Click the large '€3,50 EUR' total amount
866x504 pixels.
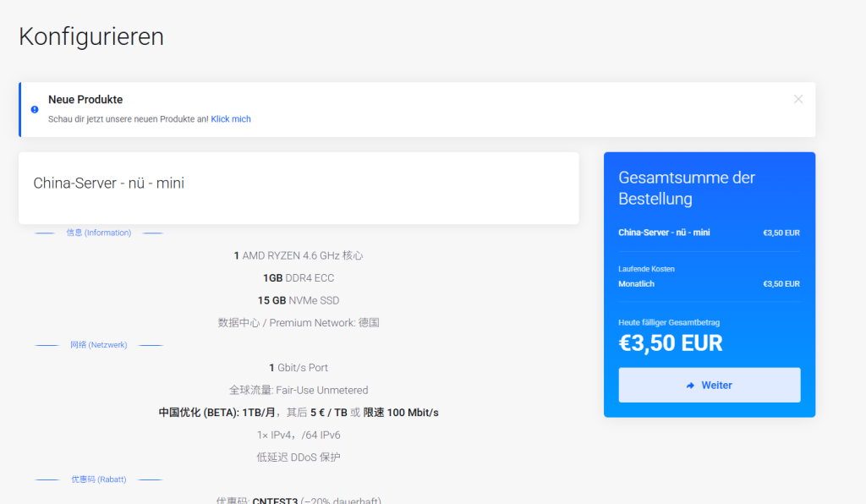[x=671, y=343]
